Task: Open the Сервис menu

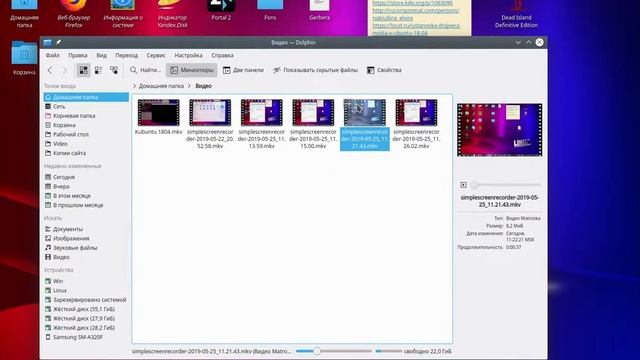Action: [156, 55]
